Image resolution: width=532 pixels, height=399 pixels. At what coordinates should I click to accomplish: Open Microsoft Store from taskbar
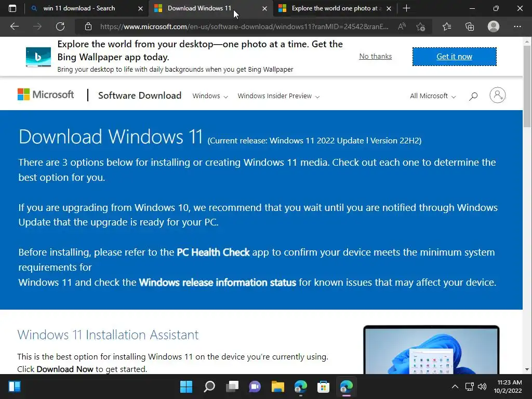click(x=323, y=387)
